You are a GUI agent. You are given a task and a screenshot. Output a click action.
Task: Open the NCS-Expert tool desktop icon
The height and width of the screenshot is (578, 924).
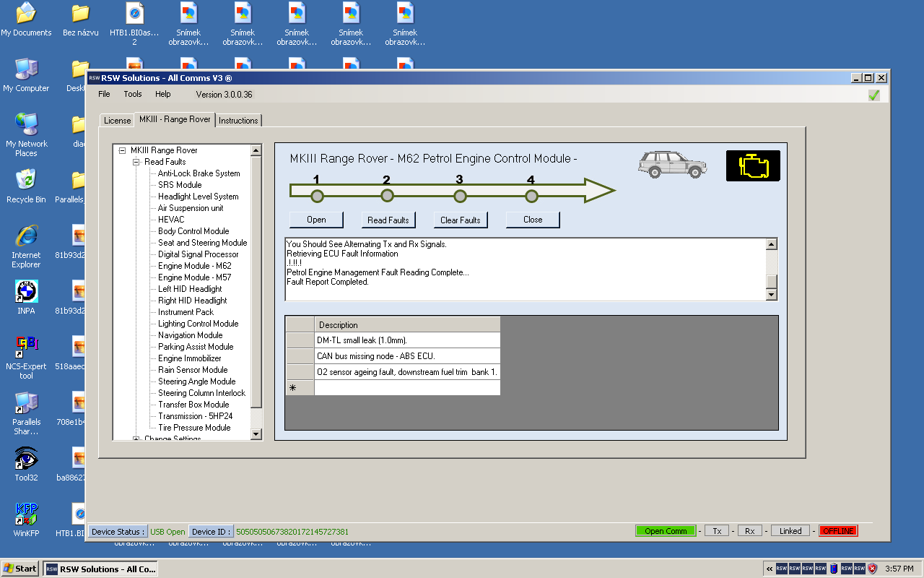tap(27, 348)
